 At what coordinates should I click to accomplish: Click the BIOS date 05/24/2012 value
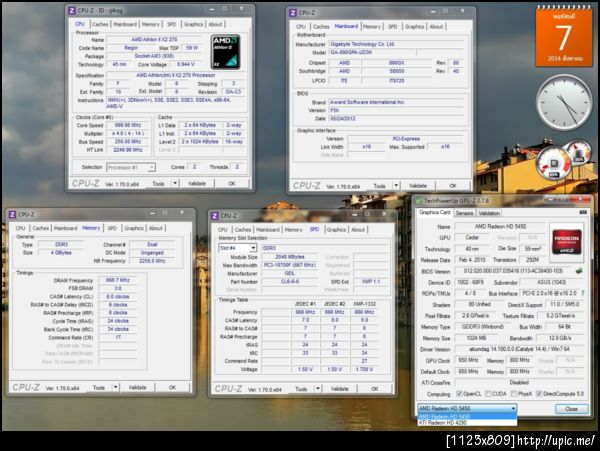coord(343,119)
